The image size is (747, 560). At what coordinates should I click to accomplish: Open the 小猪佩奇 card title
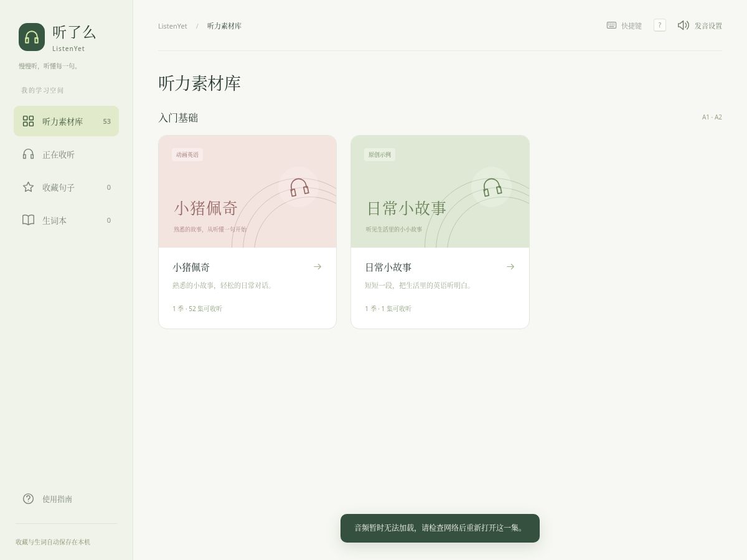[x=191, y=267]
